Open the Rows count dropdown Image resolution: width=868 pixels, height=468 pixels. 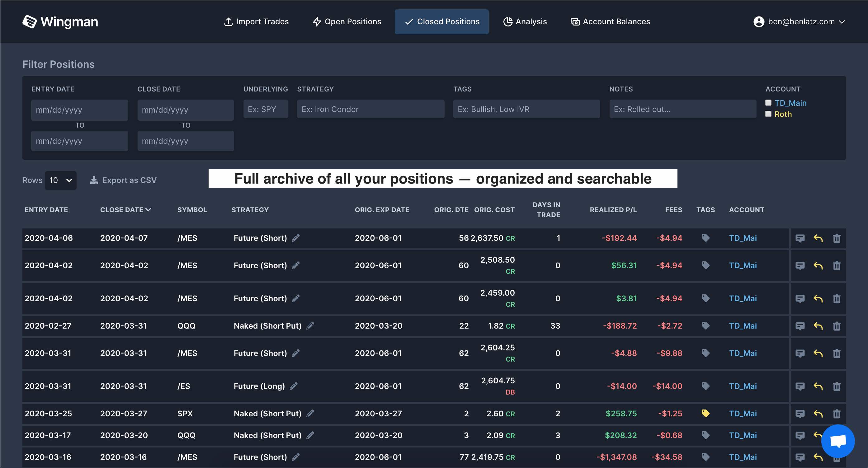pos(61,180)
